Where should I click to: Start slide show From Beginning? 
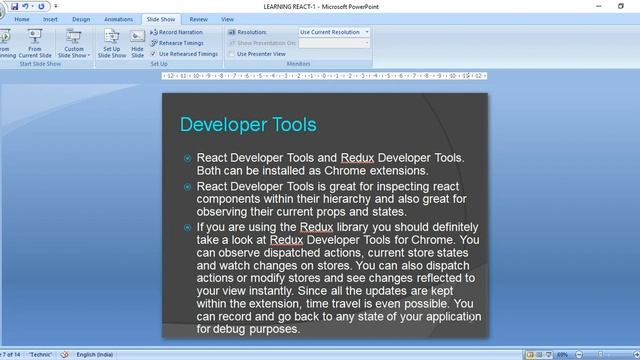6,43
